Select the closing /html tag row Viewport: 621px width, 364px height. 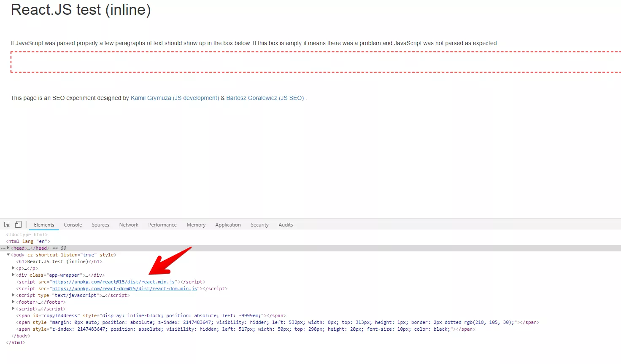point(16,342)
